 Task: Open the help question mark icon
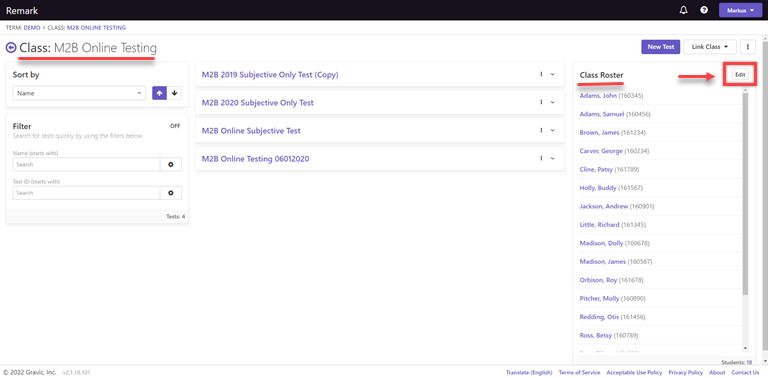pos(704,10)
